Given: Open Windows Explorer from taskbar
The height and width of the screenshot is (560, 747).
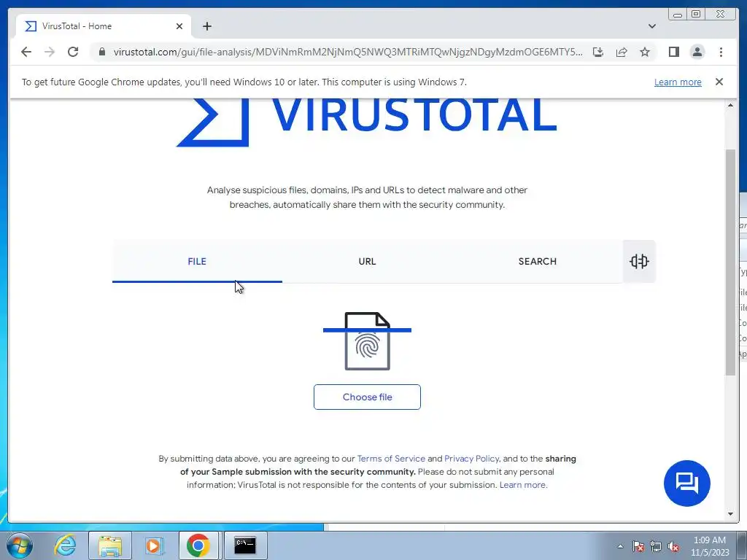Looking at the screenshot, I should pos(110,545).
